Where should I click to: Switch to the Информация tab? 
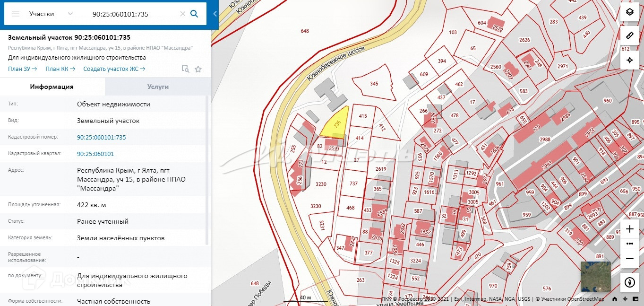52,87
